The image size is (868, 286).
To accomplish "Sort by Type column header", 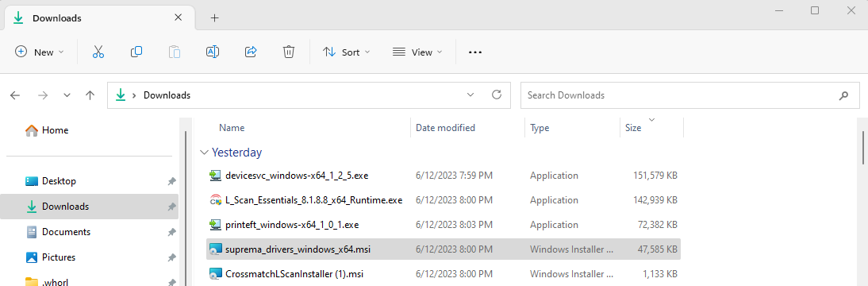I will click(x=540, y=128).
